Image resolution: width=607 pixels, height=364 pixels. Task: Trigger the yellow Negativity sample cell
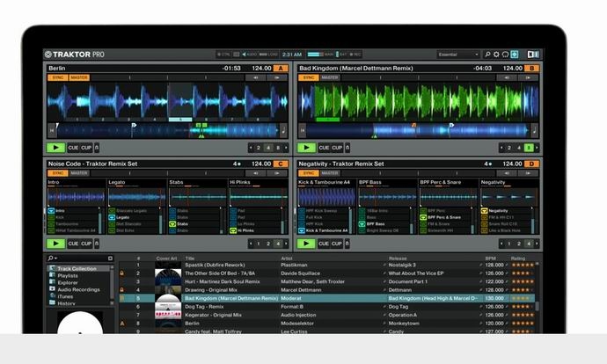pos(484,211)
